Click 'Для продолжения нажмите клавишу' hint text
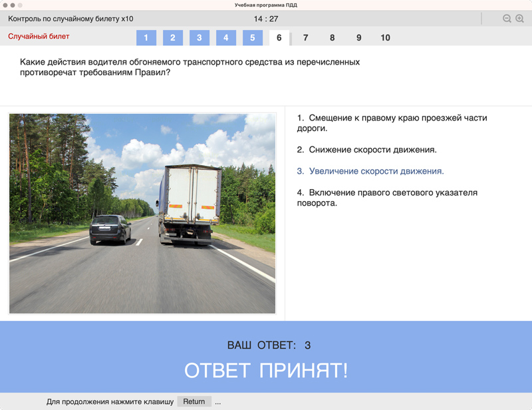The image size is (532, 410). coord(110,402)
